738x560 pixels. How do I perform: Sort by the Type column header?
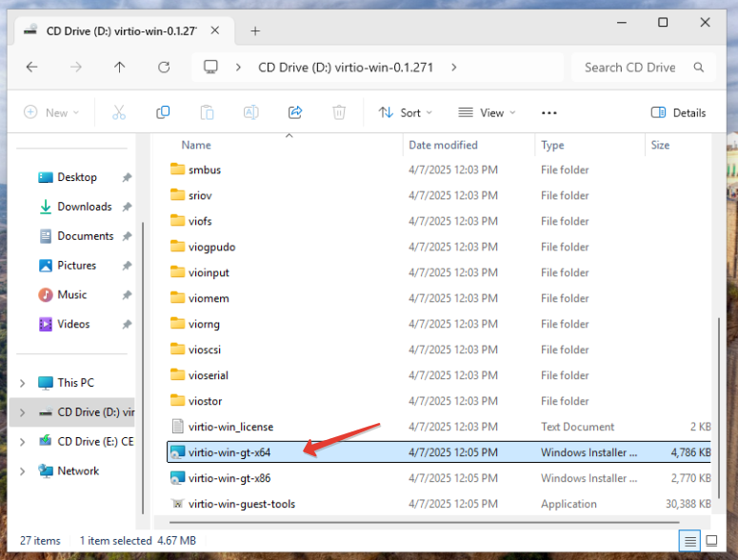pos(552,146)
